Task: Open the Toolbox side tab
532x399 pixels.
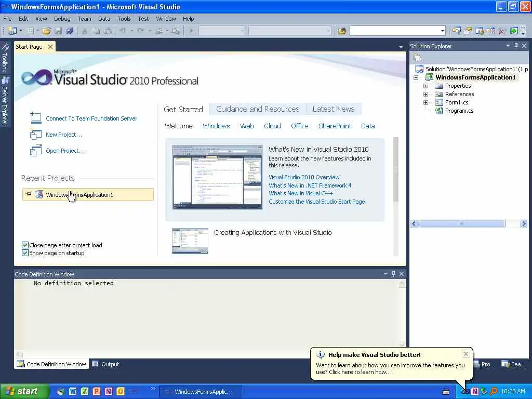Action: pyautogui.click(x=5, y=58)
